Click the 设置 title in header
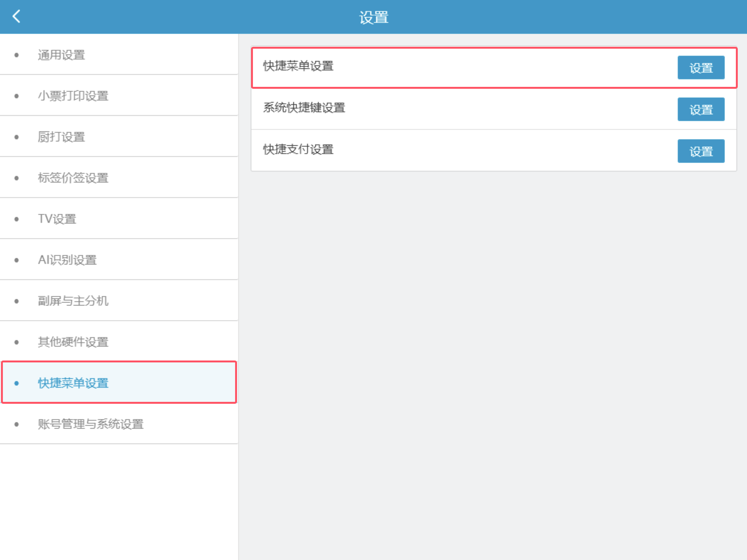 tap(373, 17)
